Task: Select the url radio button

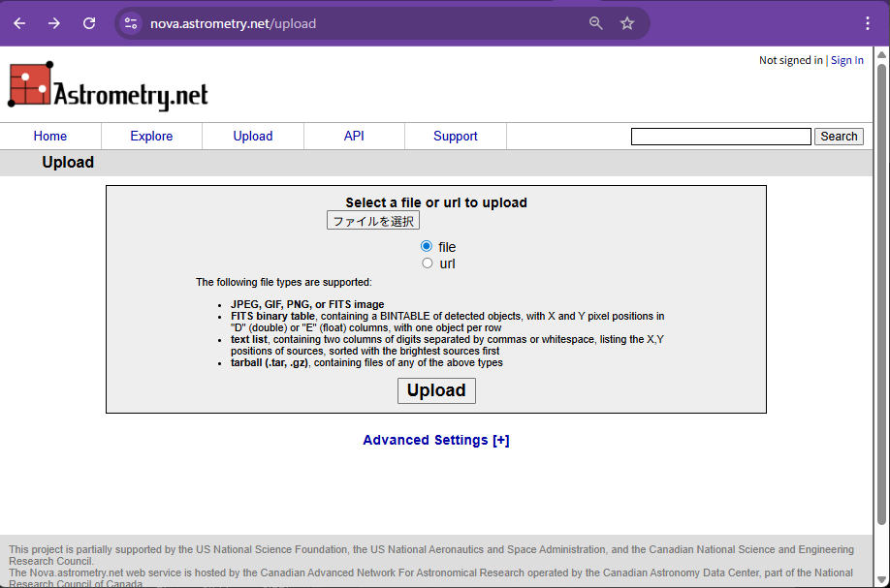Action: pos(428,263)
